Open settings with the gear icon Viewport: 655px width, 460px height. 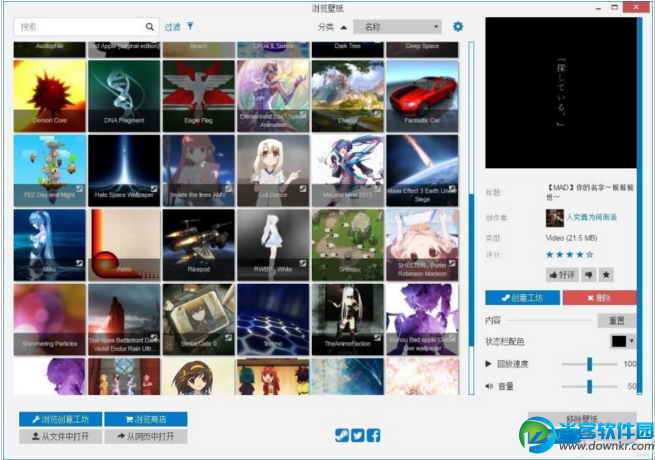tap(458, 27)
